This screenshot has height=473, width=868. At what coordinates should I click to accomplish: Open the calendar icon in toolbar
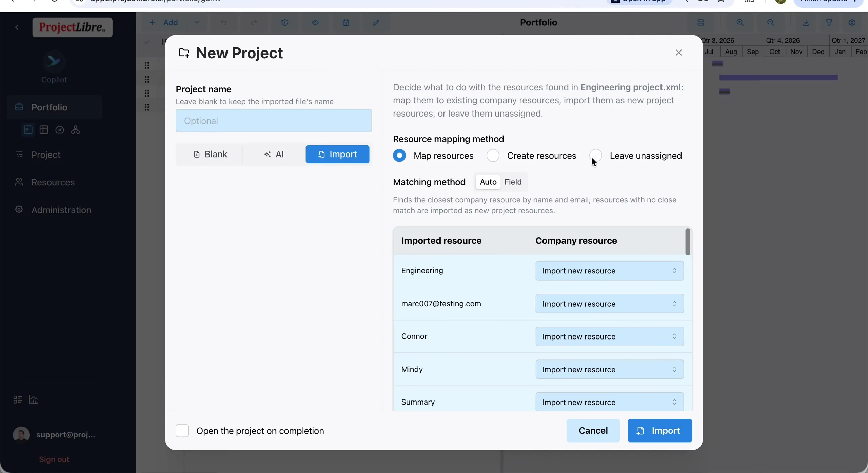pos(346,23)
